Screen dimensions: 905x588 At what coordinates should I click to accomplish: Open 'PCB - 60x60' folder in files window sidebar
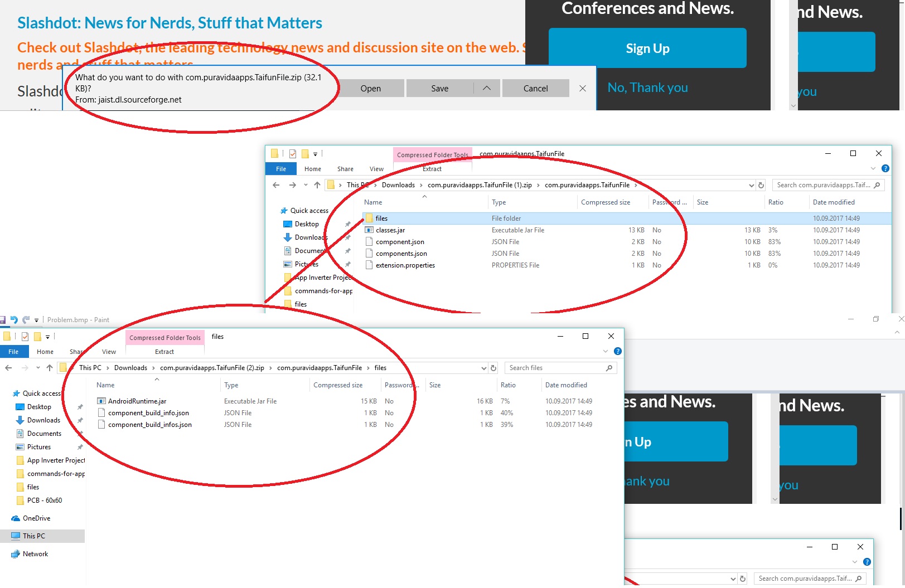[x=45, y=500]
